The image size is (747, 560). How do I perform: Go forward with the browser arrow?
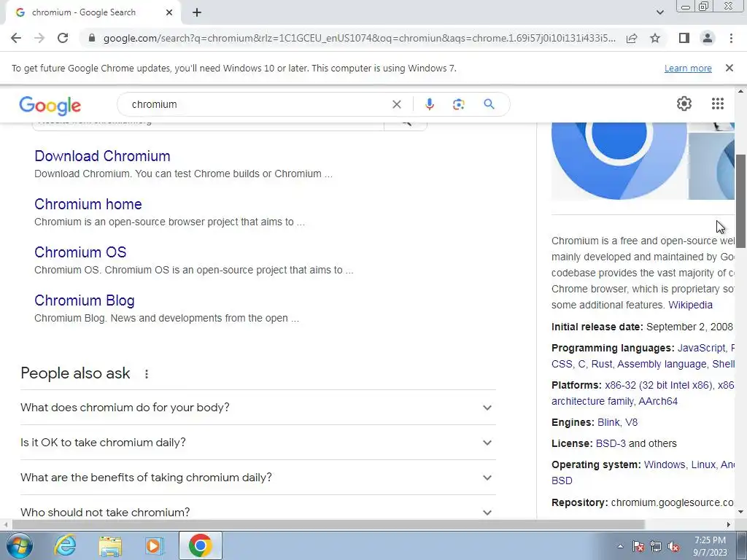[39, 38]
